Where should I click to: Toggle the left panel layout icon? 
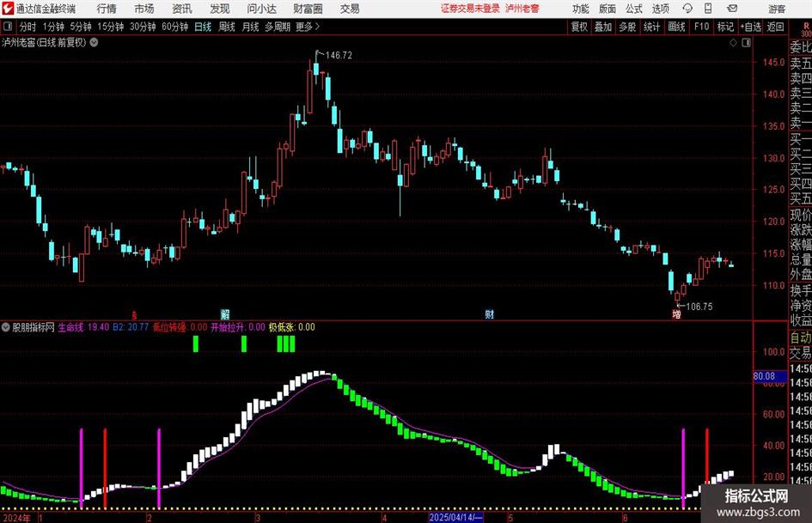(7, 27)
